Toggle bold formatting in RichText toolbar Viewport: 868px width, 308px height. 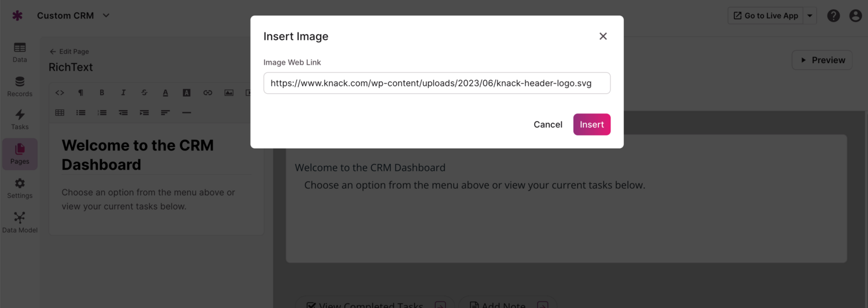click(x=102, y=93)
